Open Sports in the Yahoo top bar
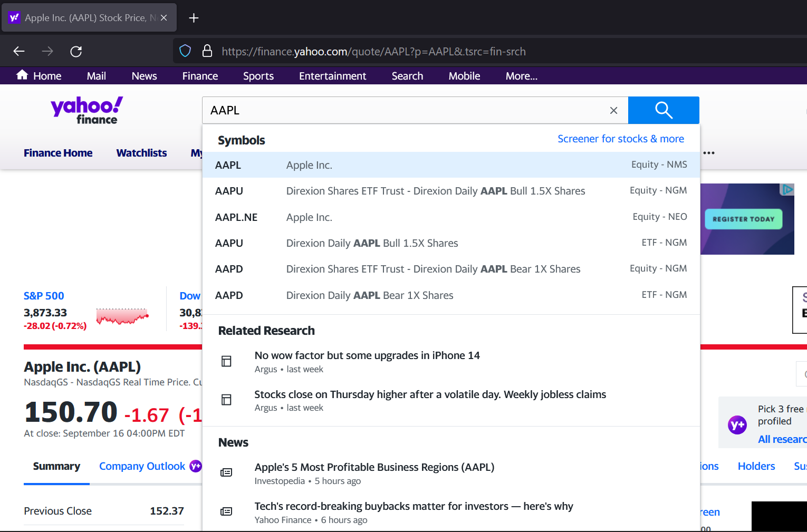This screenshot has height=532, width=807. (258, 76)
